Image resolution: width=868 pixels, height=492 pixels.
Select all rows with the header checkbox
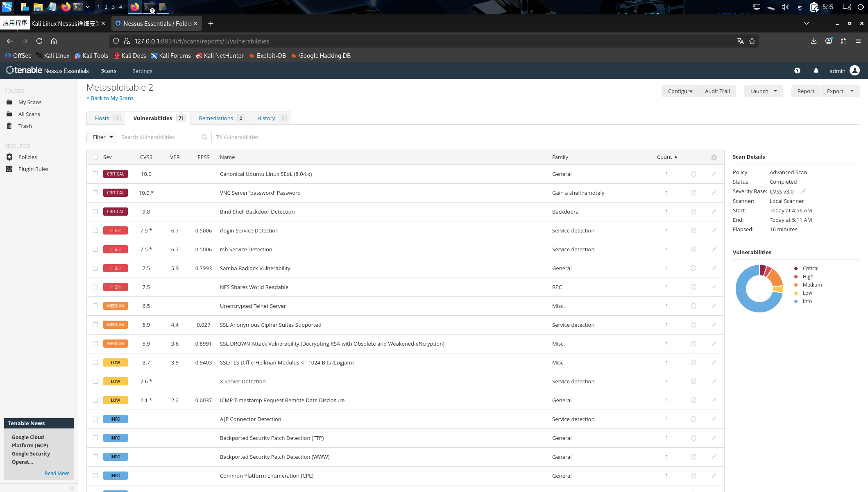pos(95,157)
